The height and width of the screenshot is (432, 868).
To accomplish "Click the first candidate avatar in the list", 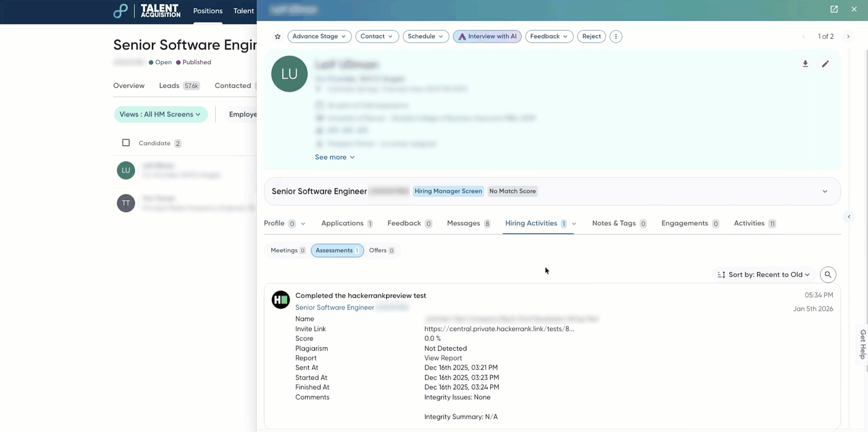I will tap(126, 170).
